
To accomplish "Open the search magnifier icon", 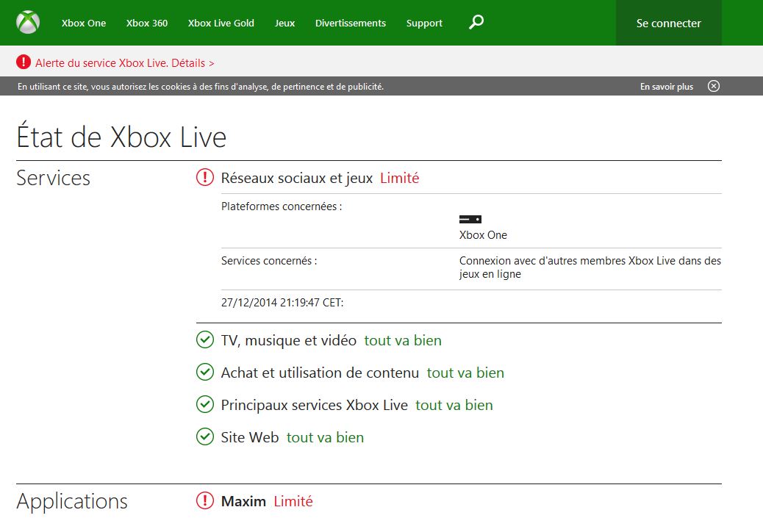I will (476, 22).
